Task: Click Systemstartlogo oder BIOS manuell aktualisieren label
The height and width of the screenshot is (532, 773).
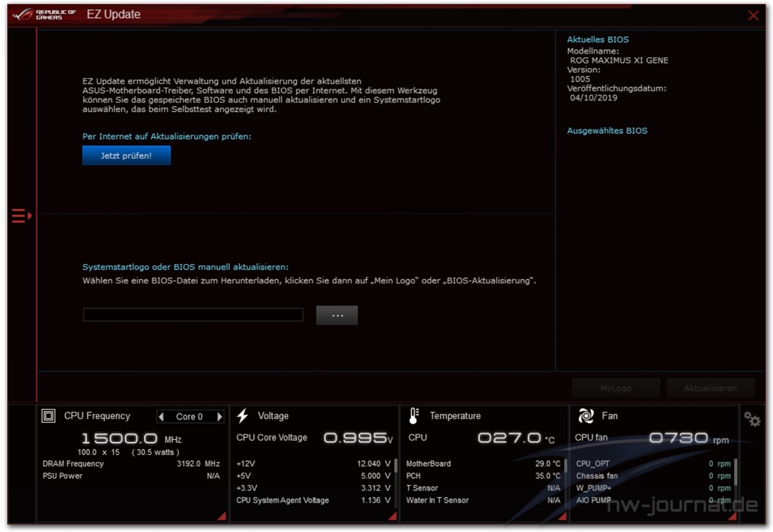Action: (x=186, y=267)
